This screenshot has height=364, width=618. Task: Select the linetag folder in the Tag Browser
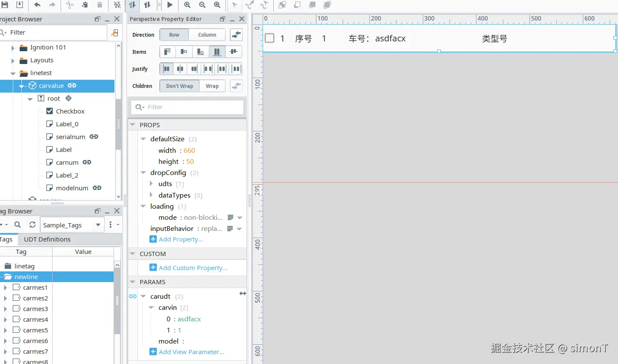[24, 266]
